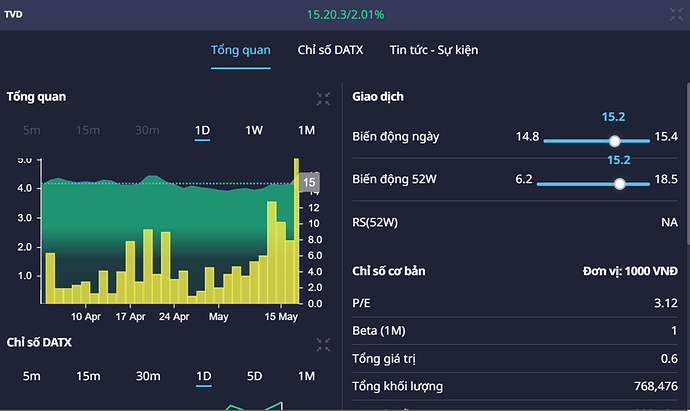Choose 15m on the Chỉ số DATX chart
This screenshot has height=411, width=690.
click(x=88, y=376)
